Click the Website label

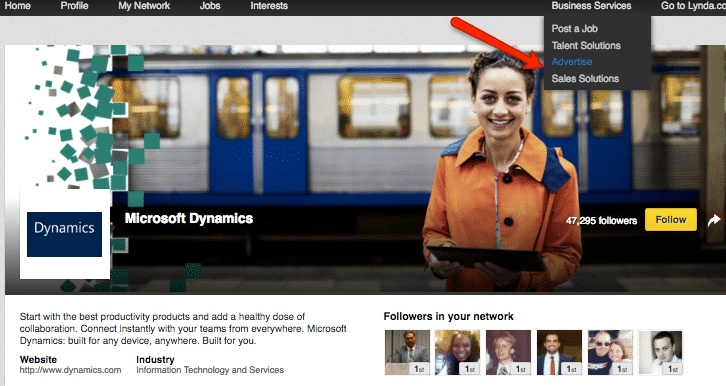38,360
